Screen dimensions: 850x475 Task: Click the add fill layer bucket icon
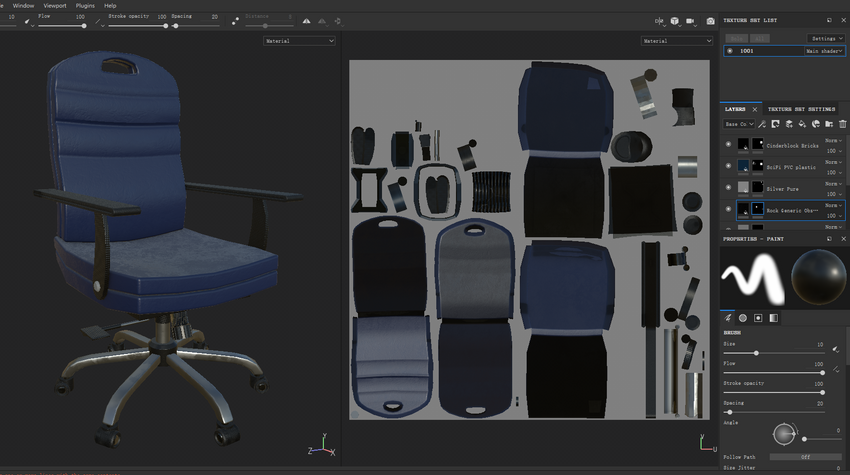click(802, 124)
